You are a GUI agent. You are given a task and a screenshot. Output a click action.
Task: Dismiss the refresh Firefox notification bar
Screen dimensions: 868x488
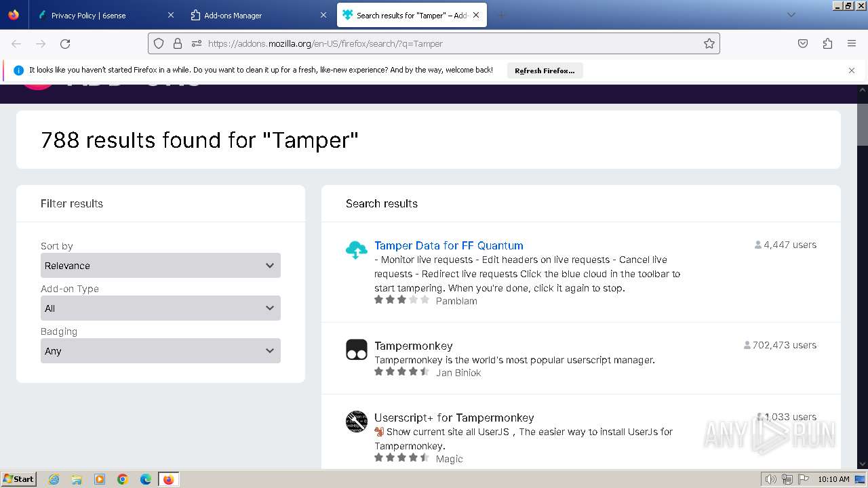click(x=852, y=70)
